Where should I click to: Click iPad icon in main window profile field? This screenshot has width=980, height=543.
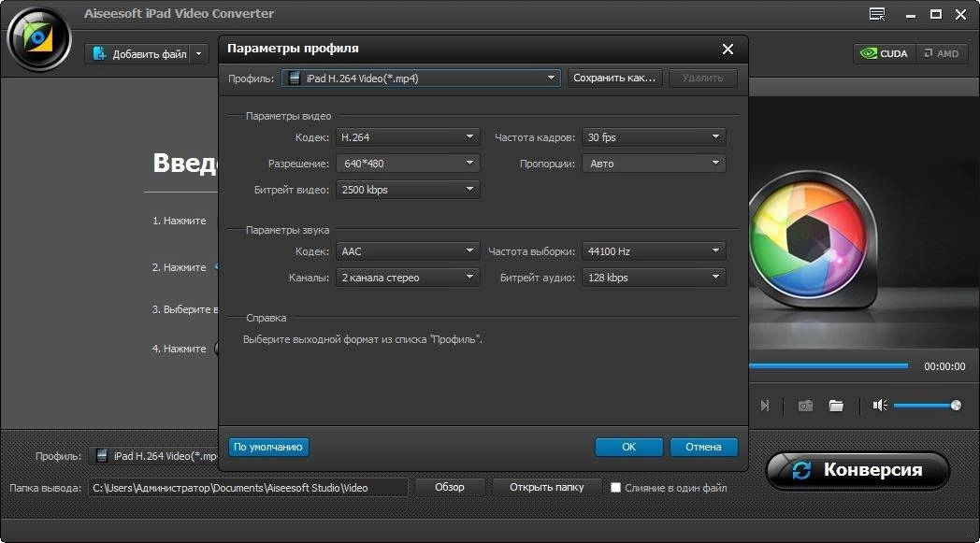click(x=102, y=456)
